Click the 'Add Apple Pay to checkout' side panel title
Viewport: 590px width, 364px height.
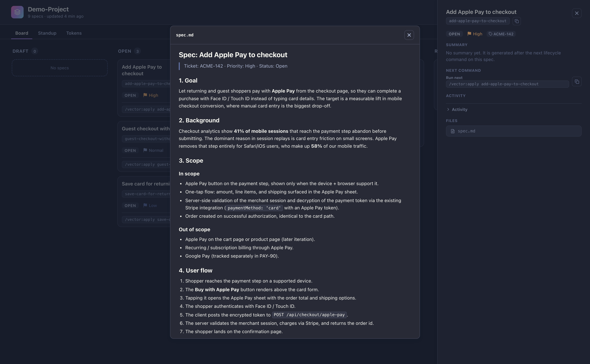(481, 12)
